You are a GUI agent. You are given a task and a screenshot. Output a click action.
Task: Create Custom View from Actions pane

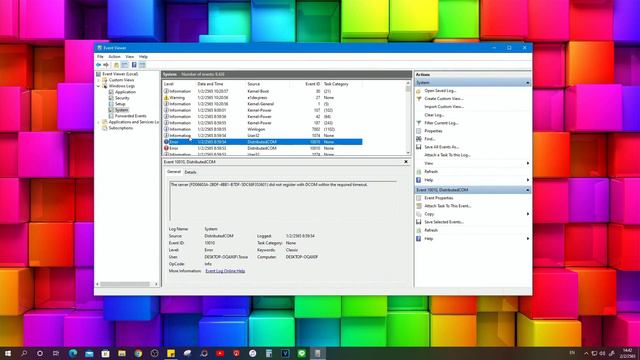(x=444, y=98)
